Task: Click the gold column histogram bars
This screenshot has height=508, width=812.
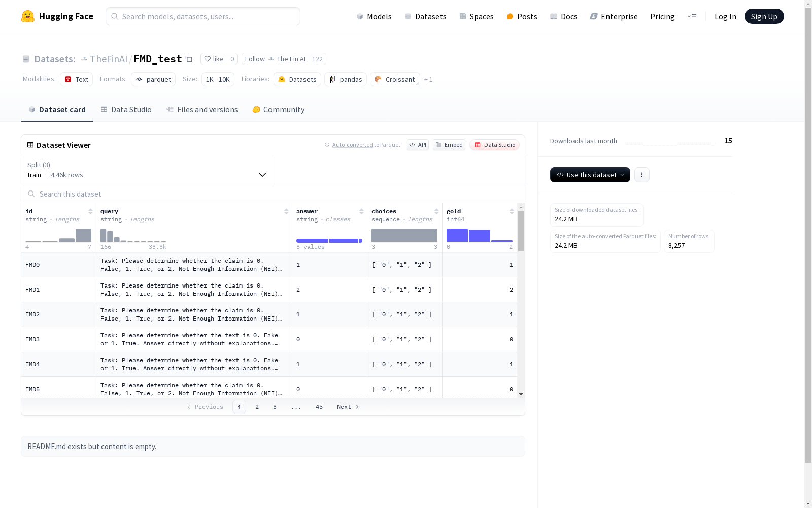Action: [480, 235]
